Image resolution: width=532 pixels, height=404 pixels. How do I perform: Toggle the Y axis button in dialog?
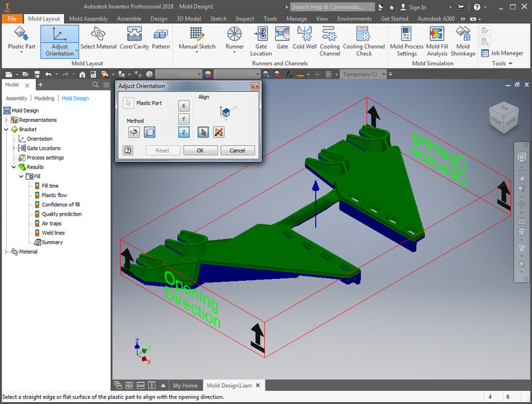tap(184, 119)
